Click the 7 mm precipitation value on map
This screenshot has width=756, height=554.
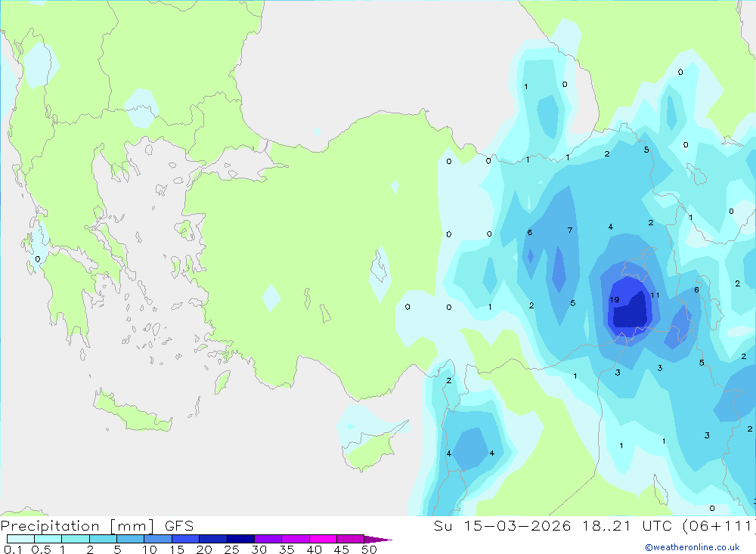[570, 230]
